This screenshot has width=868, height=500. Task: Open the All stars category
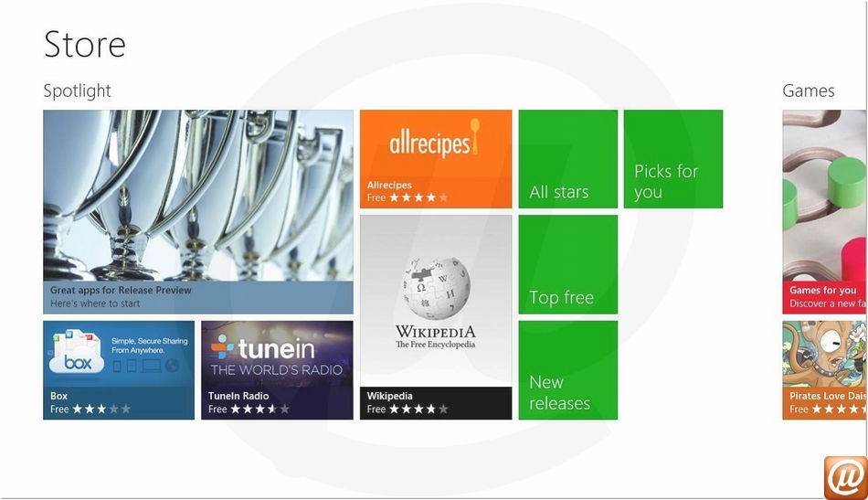pos(568,159)
